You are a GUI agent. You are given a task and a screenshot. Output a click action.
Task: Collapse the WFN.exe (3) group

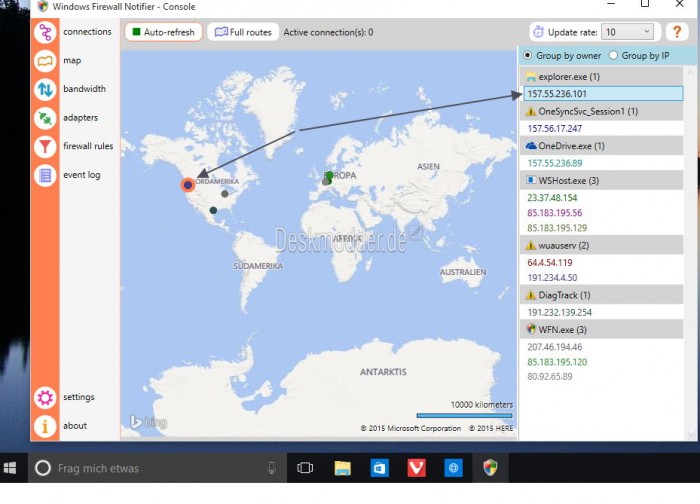tap(601, 329)
